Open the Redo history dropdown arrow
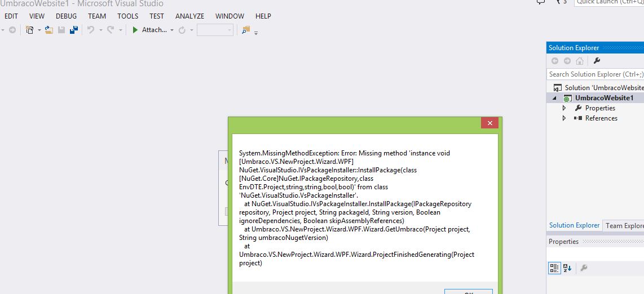The width and height of the screenshot is (644, 294). point(120,30)
